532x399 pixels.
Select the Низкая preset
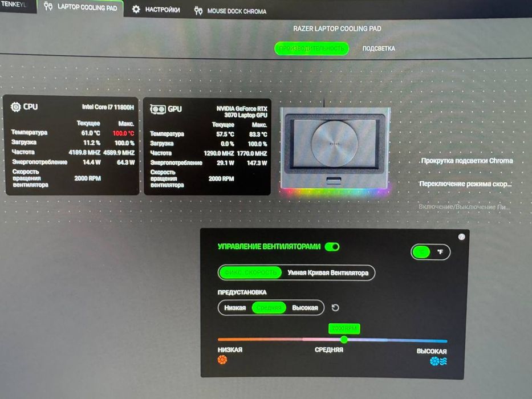point(235,308)
